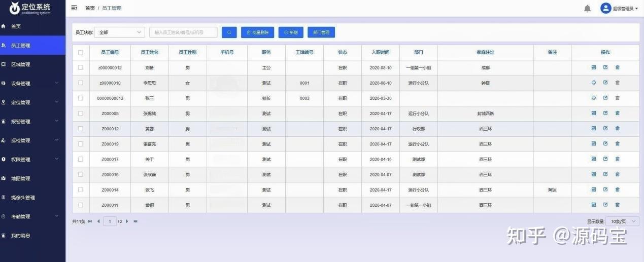This screenshot has height=262, width=644.
Task: Click the 员工编号 column header
Action: click(110, 52)
